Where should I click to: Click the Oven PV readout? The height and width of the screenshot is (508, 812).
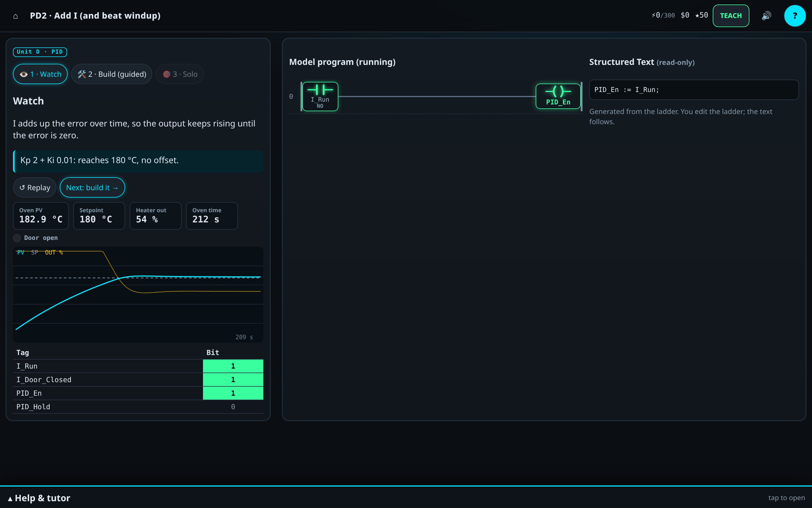coord(41,216)
